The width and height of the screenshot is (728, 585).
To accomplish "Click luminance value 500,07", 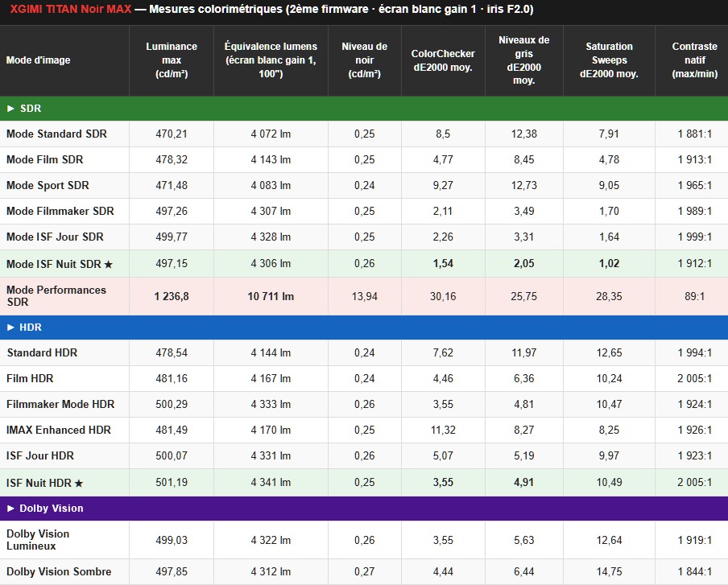I will [x=172, y=456].
